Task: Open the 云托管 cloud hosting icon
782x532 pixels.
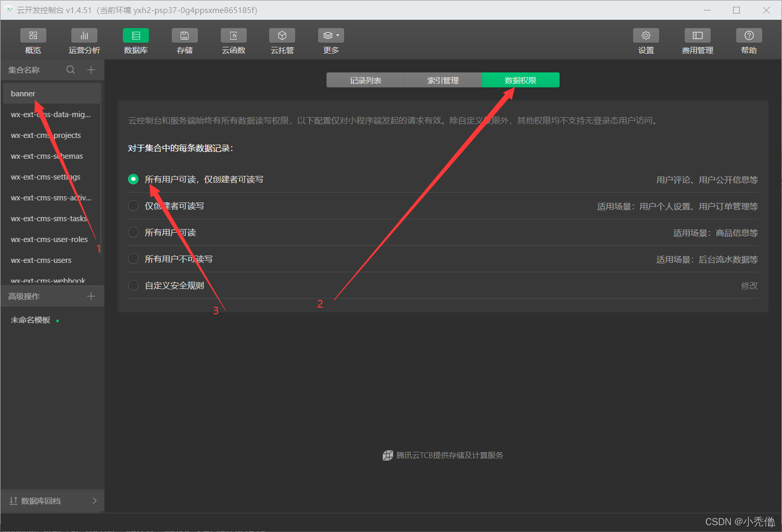Action: point(282,35)
